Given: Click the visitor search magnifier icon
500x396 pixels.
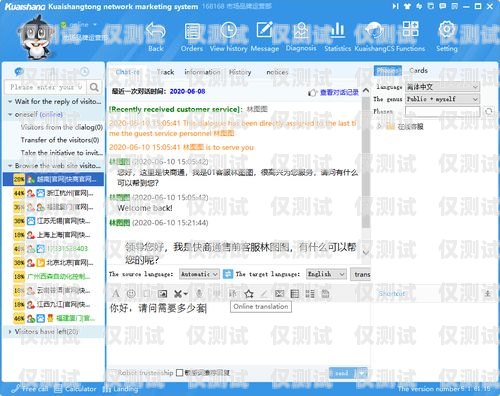Looking at the screenshot, I should point(94,87).
